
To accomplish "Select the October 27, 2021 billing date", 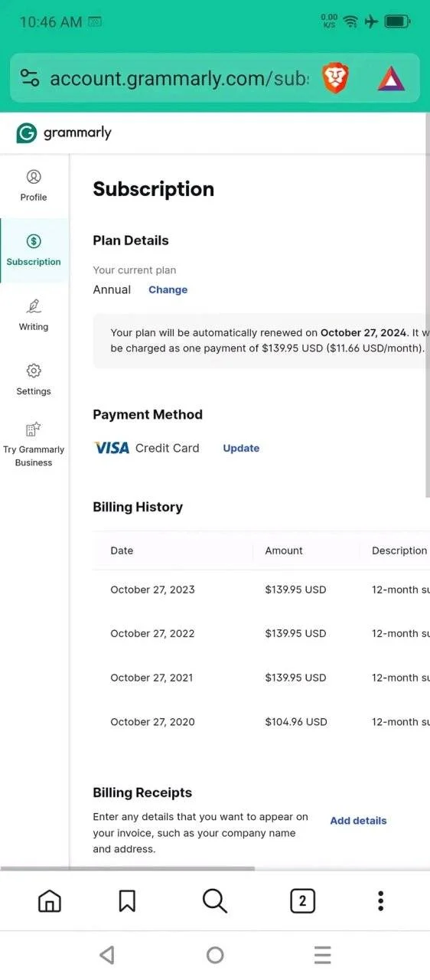I will [x=151, y=678].
